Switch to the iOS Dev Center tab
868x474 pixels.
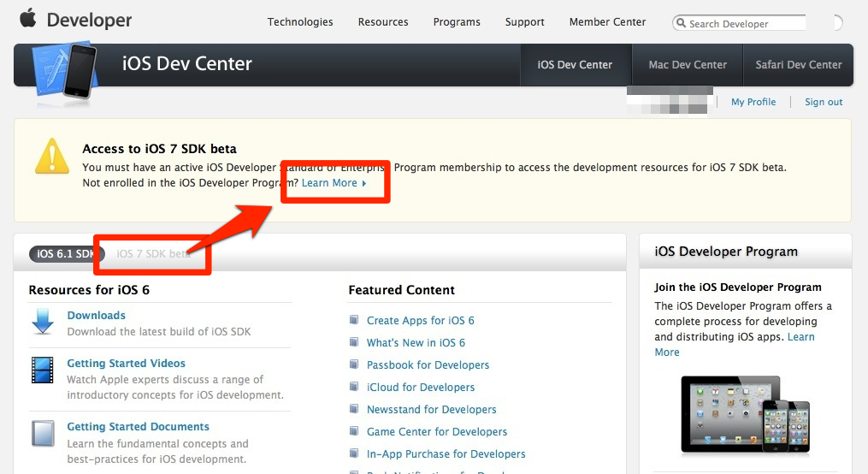click(576, 65)
